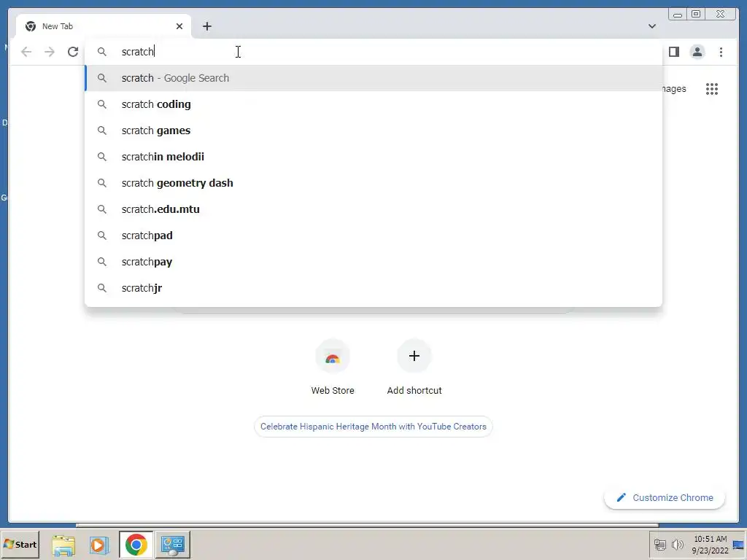Image resolution: width=747 pixels, height=560 pixels.
Task: Open Hispanic Heritage Month YouTube Creators link
Action: 373,427
